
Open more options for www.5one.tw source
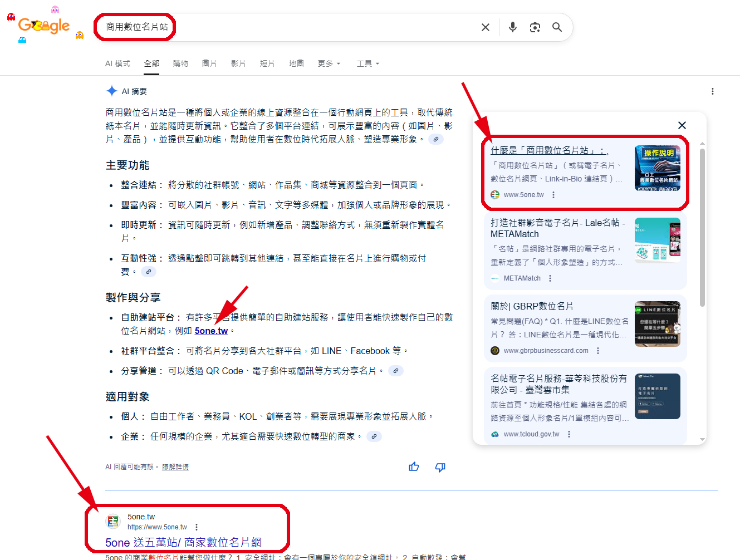tap(553, 195)
